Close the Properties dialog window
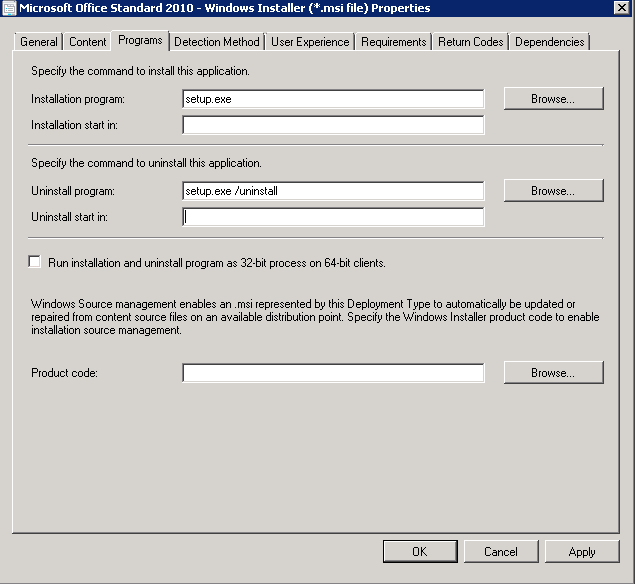This screenshot has width=635, height=584. [x=622, y=8]
